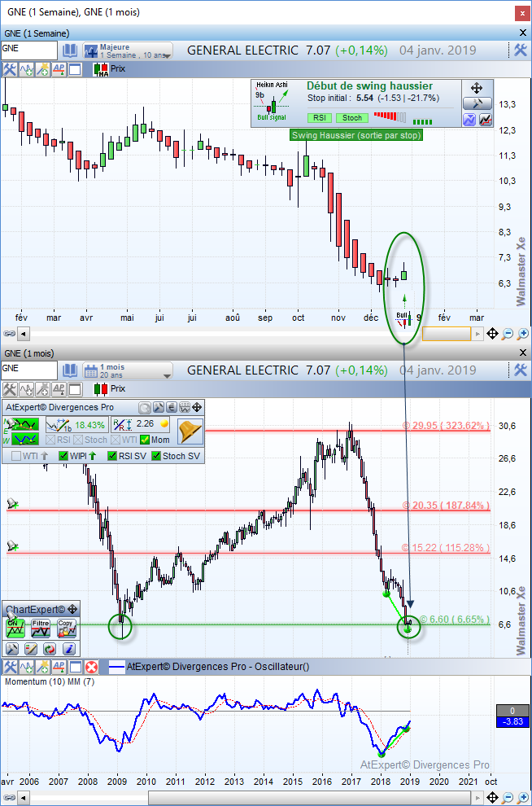Zoom in the monthly chart at bottom
The height and width of the screenshot is (806, 532).
click(x=523, y=798)
